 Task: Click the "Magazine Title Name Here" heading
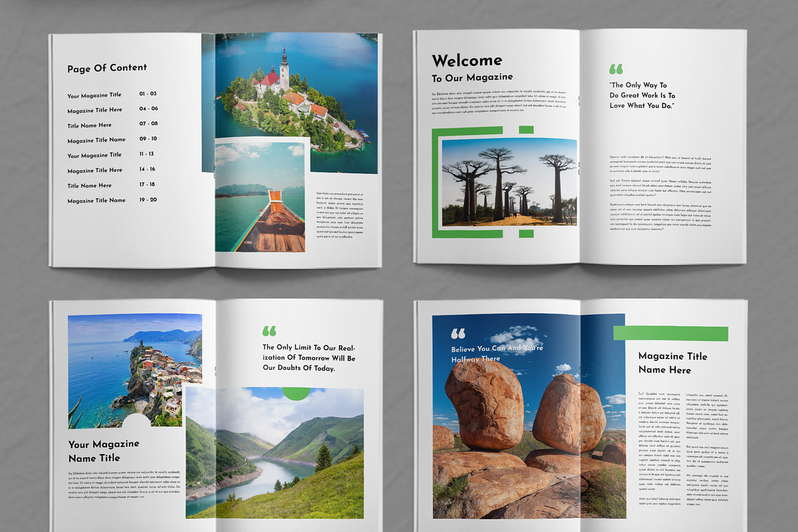click(x=672, y=363)
